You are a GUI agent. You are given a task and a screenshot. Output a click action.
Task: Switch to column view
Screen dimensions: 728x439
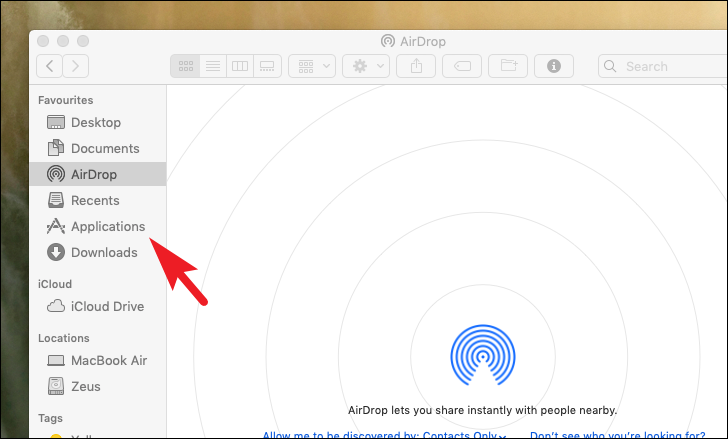tap(240, 66)
